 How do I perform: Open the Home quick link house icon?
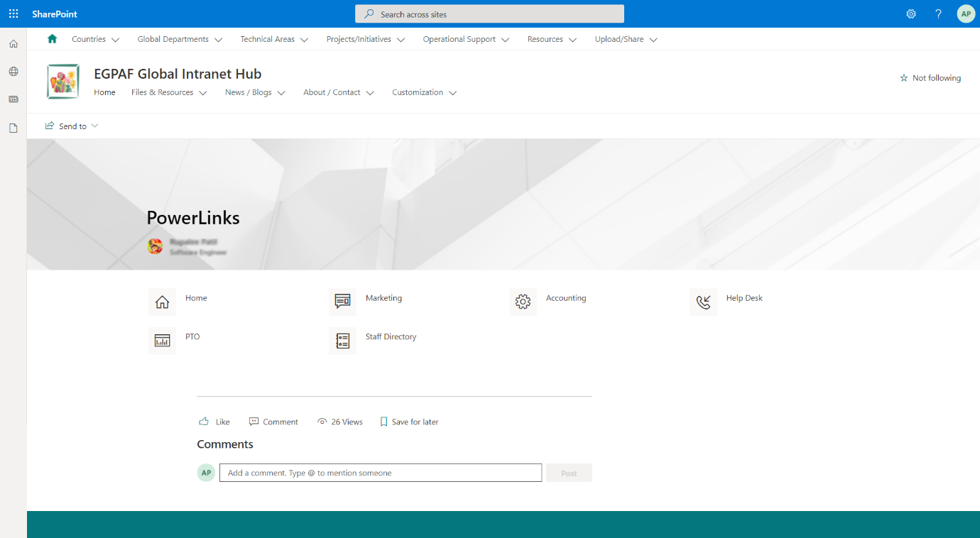(162, 302)
